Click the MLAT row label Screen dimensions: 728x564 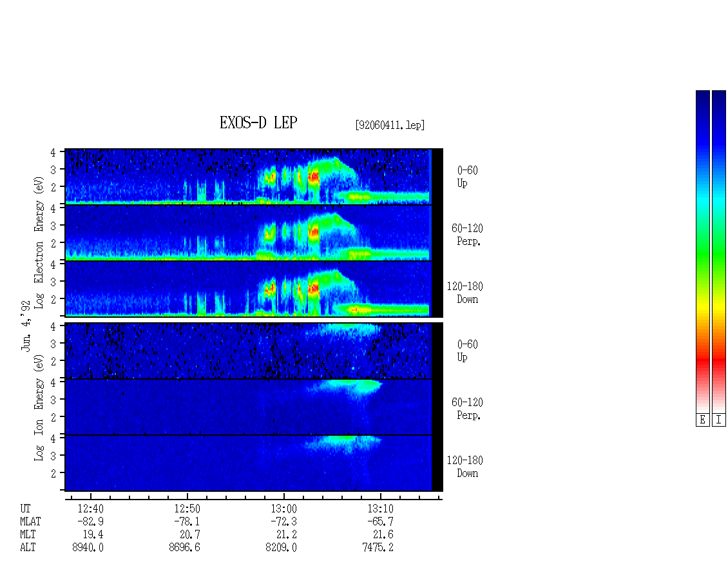[30, 521]
